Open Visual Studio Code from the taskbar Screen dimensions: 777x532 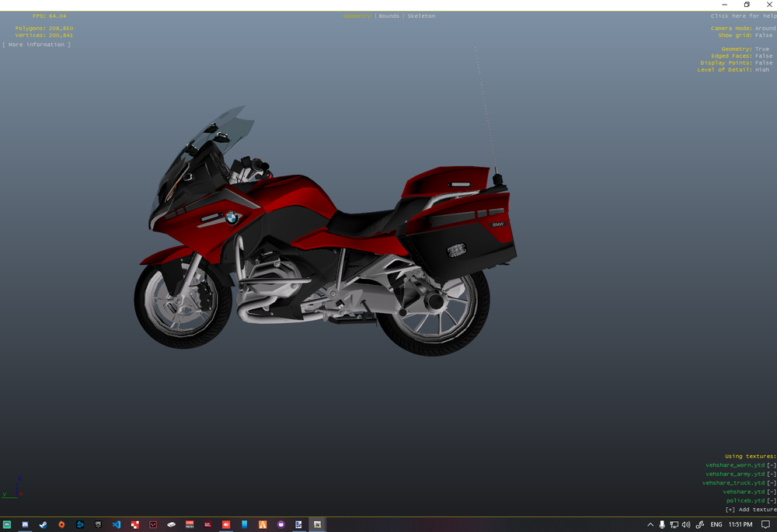point(117,525)
